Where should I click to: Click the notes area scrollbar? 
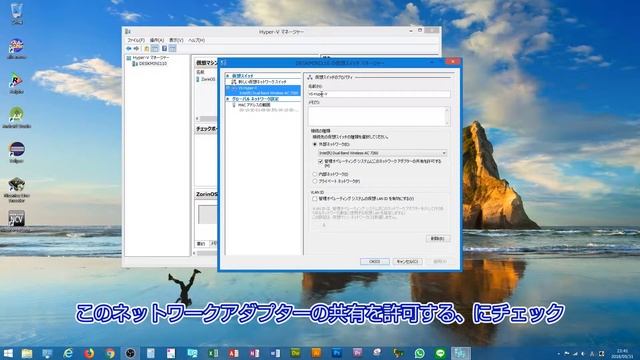447,116
